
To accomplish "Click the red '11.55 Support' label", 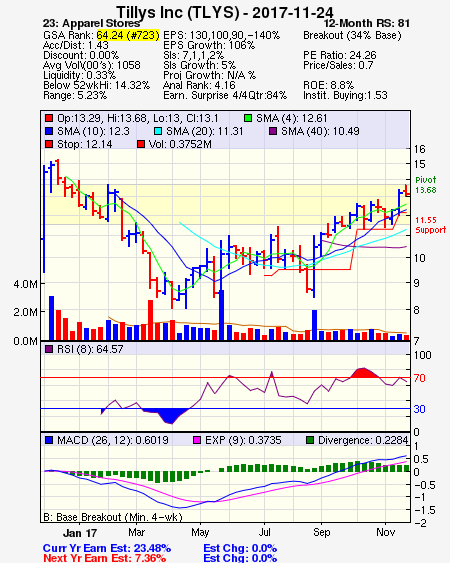I will (431, 225).
